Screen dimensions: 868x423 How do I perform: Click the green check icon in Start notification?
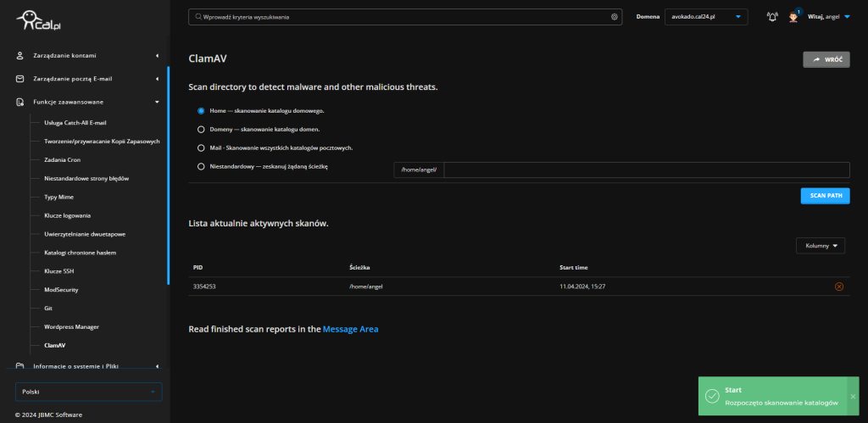pyautogui.click(x=711, y=396)
